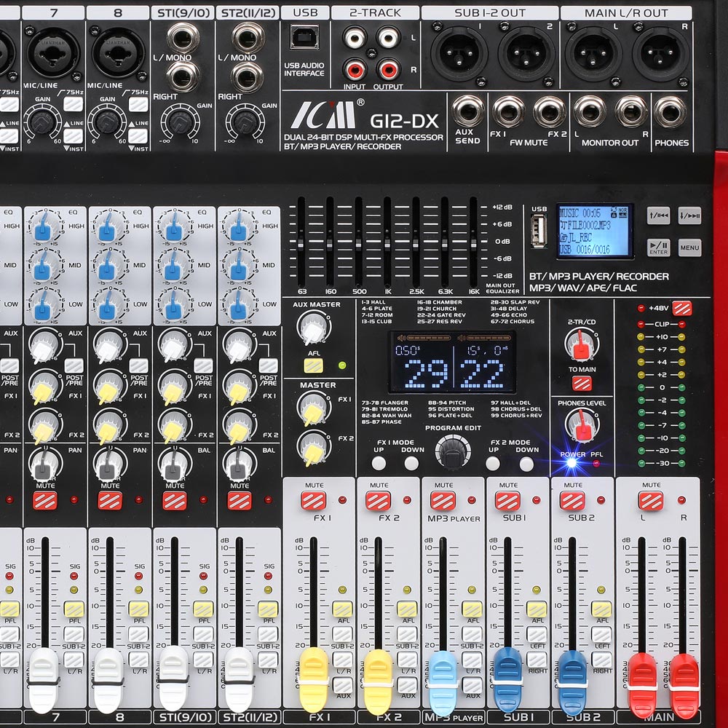Image resolution: width=728 pixels, height=728 pixels.
Task: Select the MASTER FX 2 knob
Action: [x=313, y=448]
